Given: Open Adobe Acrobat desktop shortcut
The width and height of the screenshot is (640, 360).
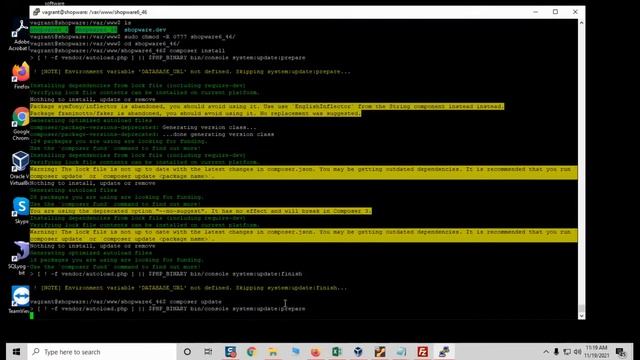Looking at the screenshot, I should [x=19, y=35].
